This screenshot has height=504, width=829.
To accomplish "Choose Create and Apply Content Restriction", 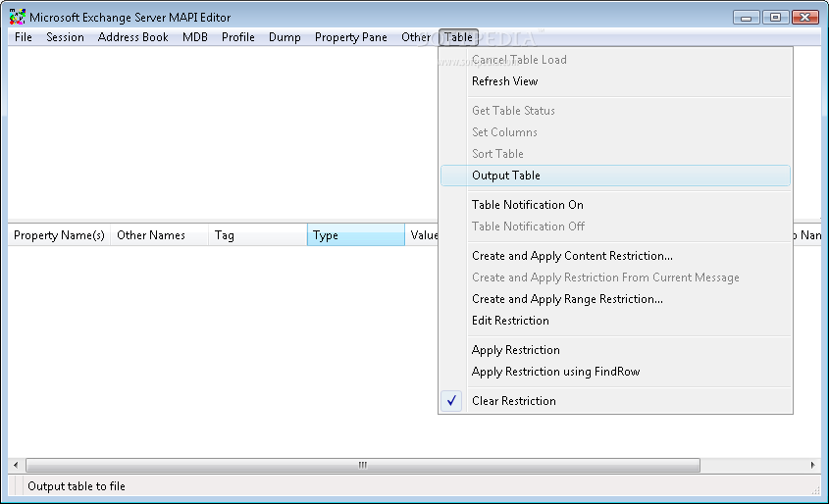I will [x=615, y=256].
